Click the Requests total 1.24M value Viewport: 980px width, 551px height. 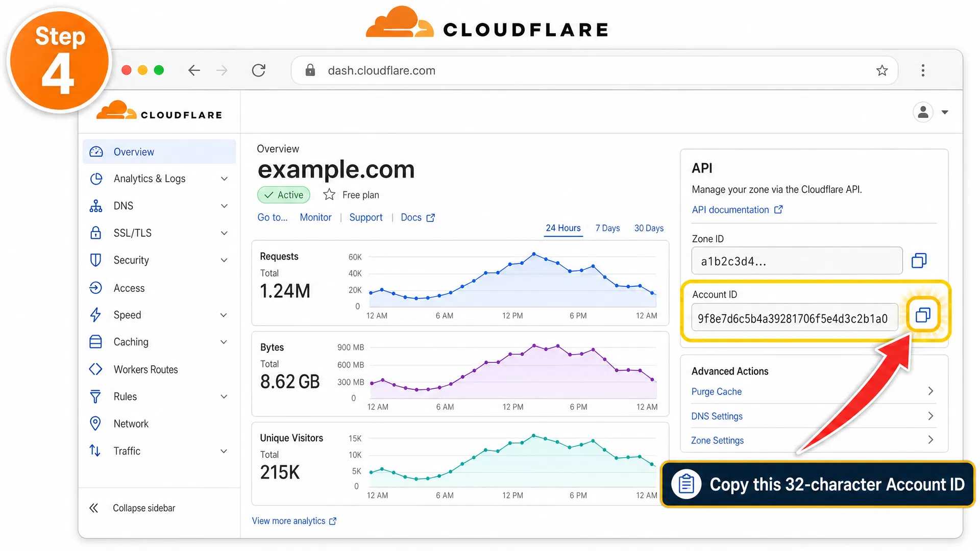[x=285, y=291]
